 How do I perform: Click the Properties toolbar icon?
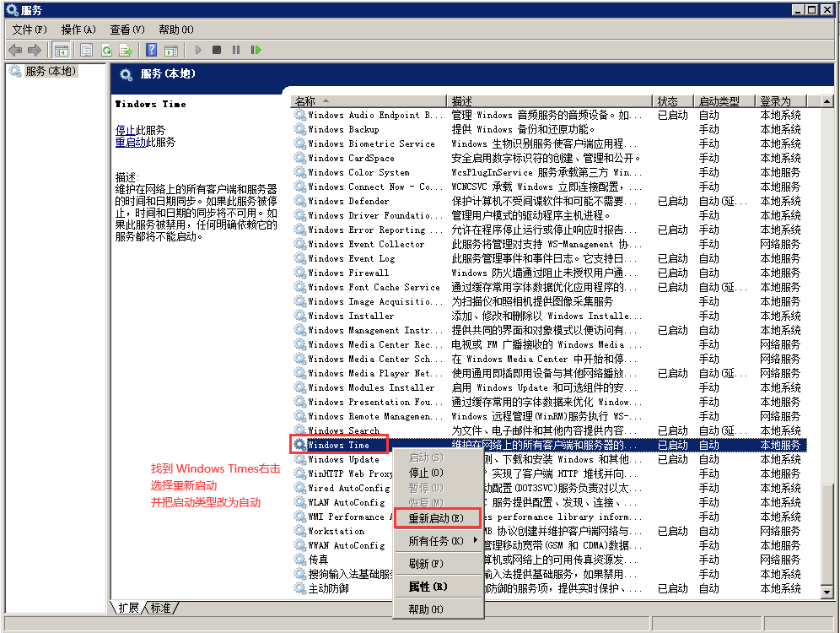click(x=86, y=51)
